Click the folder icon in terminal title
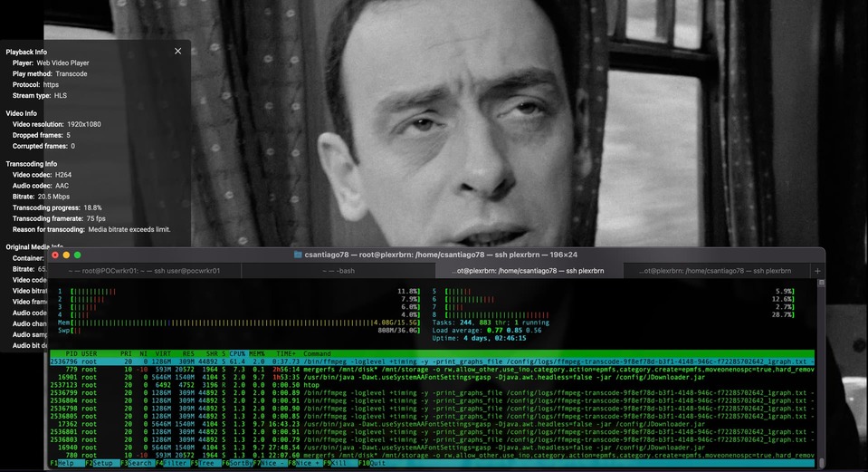868x472 pixels. pos(298,255)
